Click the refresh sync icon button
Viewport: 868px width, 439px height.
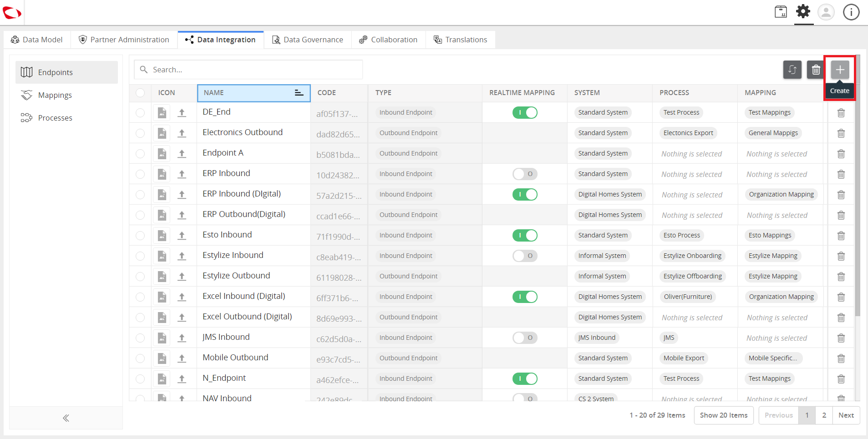[x=792, y=70]
